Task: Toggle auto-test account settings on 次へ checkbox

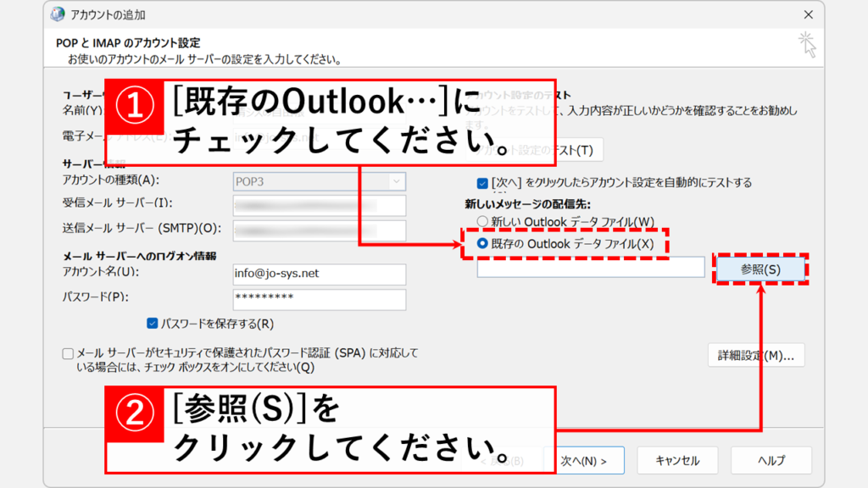Action: point(482,183)
